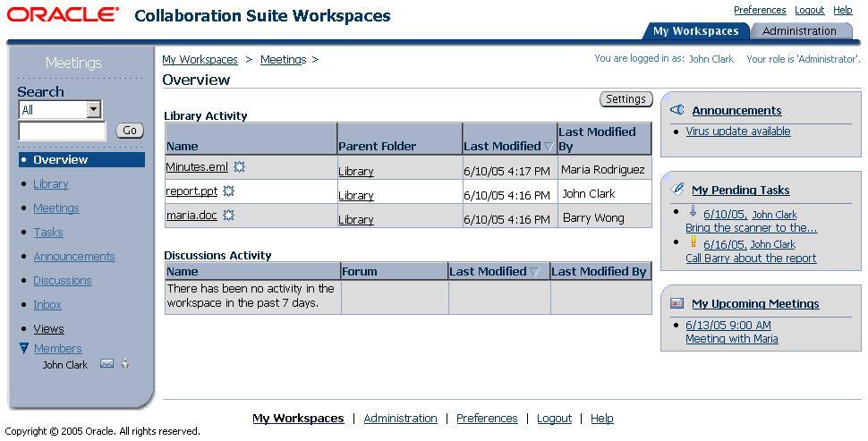Click the Go search button
The image size is (868, 441).
click(x=130, y=131)
